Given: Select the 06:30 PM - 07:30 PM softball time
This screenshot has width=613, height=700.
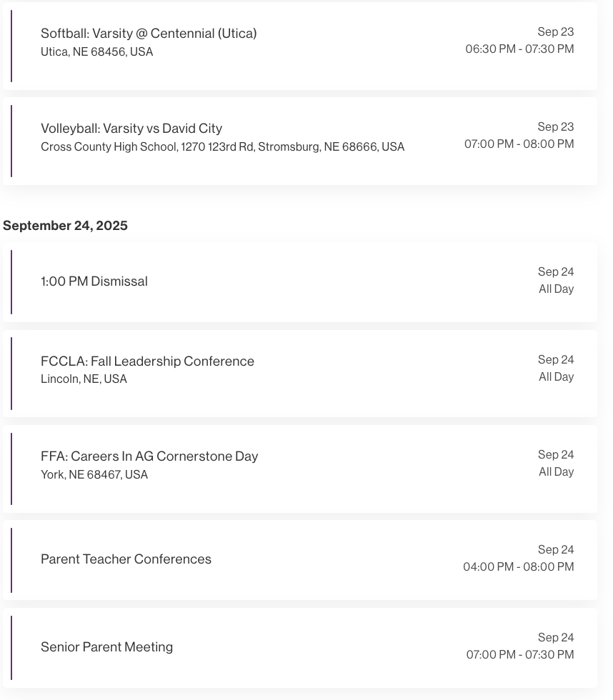Looking at the screenshot, I should (x=519, y=49).
